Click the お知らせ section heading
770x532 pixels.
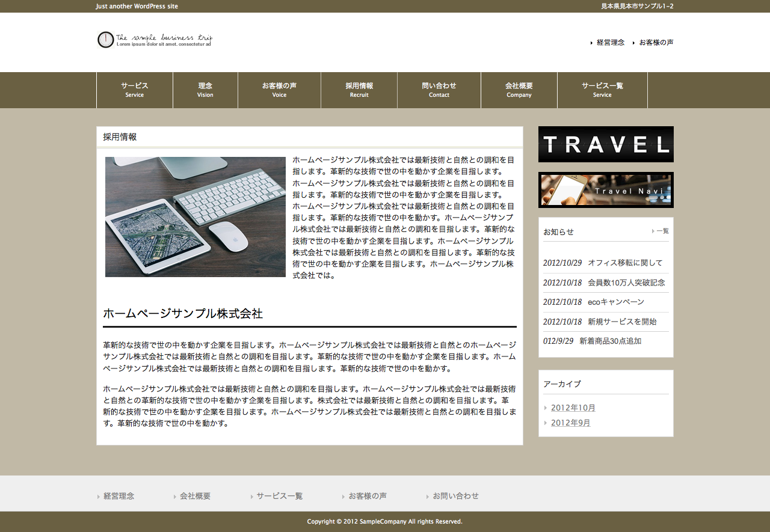(559, 231)
